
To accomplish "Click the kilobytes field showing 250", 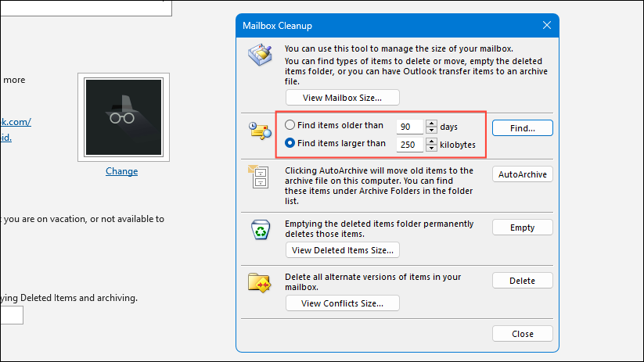I will (x=410, y=145).
